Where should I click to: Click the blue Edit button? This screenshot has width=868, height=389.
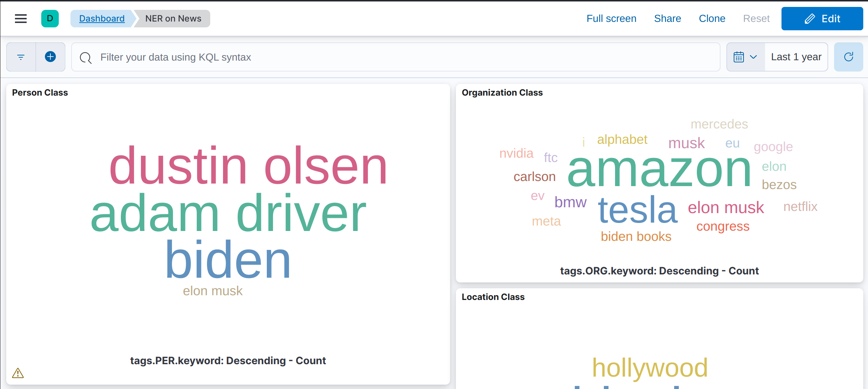point(822,19)
